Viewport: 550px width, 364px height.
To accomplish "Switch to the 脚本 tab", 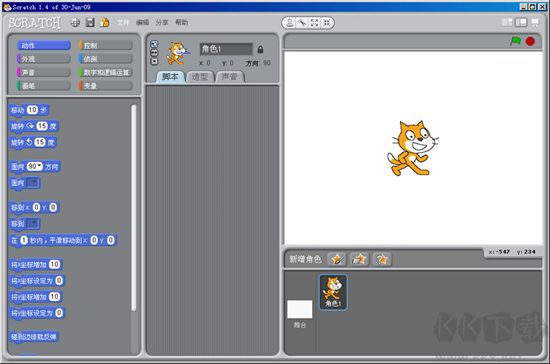I will pos(170,76).
